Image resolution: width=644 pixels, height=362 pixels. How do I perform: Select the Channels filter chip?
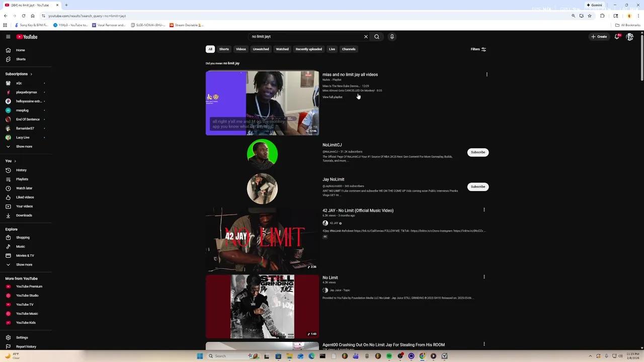point(349,49)
